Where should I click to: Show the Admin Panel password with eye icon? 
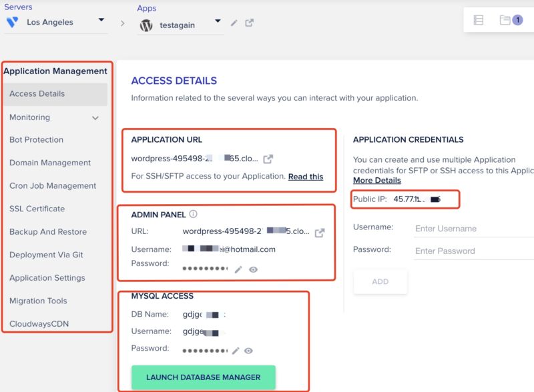pos(253,269)
